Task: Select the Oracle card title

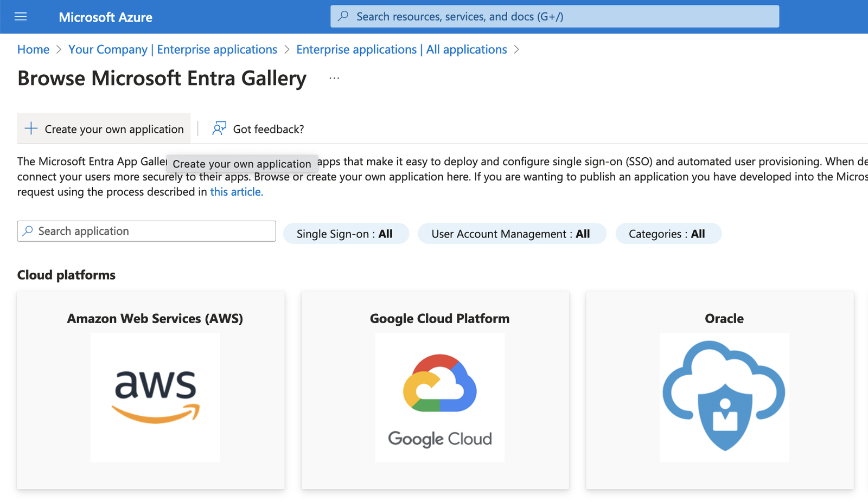Action: 724,318
